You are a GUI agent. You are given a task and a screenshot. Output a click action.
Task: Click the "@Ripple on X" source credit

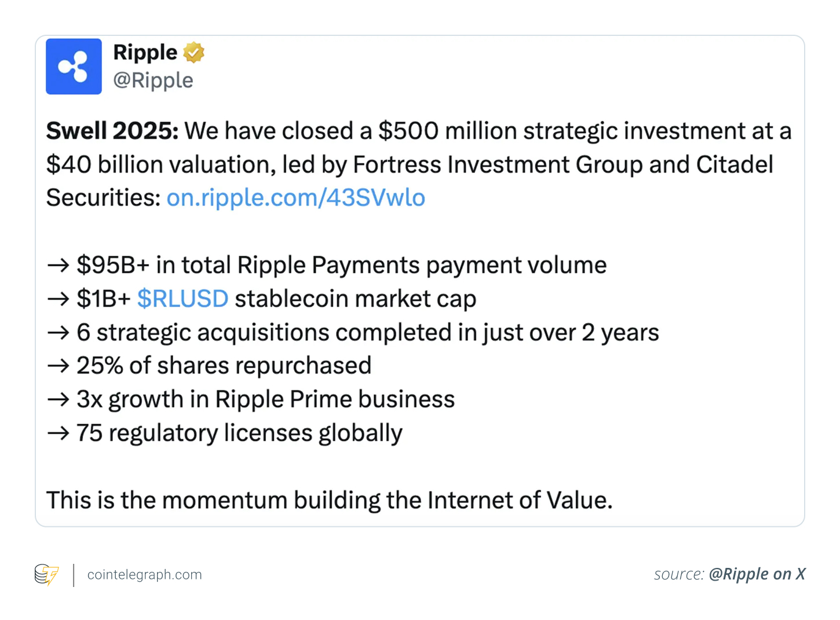[x=757, y=574]
